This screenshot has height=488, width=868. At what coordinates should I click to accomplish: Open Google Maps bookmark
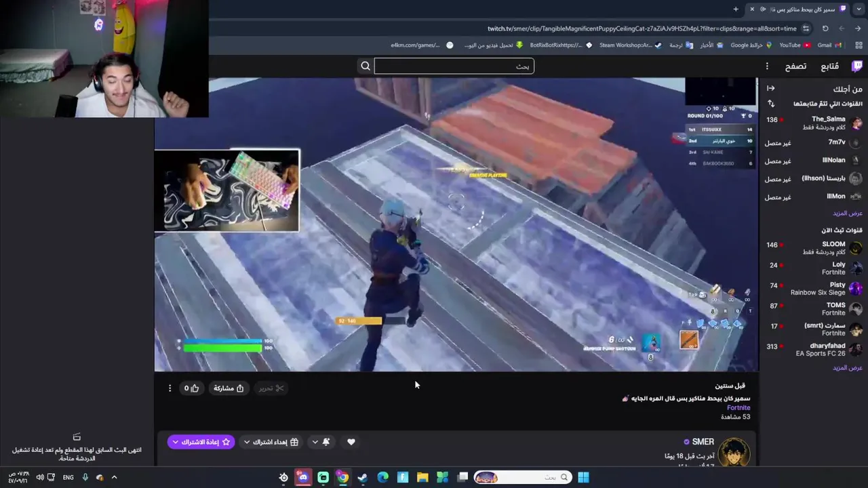(x=751, y=45)
